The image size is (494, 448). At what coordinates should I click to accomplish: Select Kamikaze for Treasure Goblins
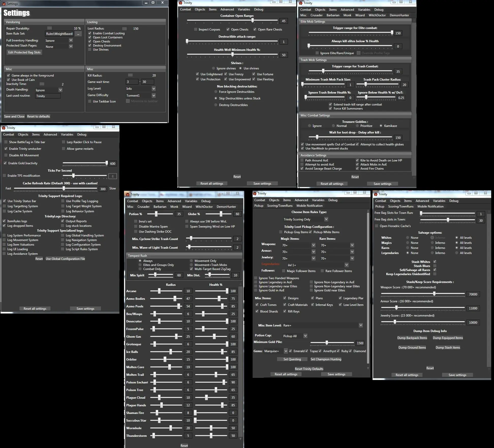pos(381,126)
